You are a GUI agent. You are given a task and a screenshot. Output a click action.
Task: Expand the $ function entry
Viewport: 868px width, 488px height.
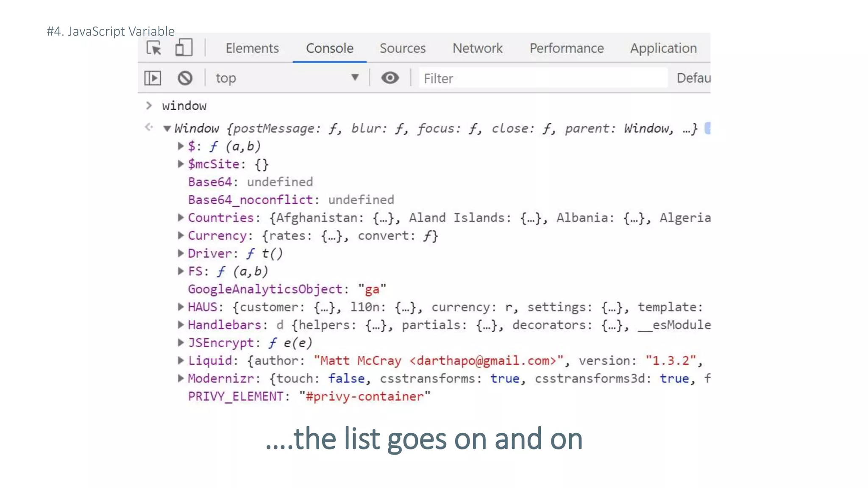coord(181,146)
